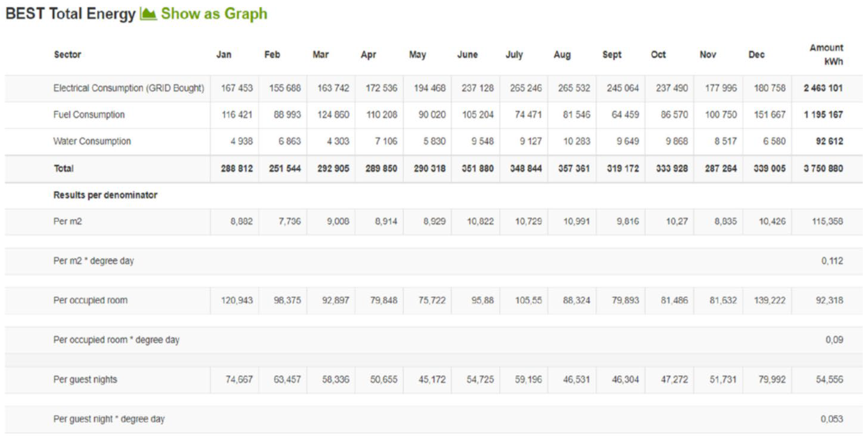Click the Jan column header
The image size is (868, 438).
(x=224, y=55)
